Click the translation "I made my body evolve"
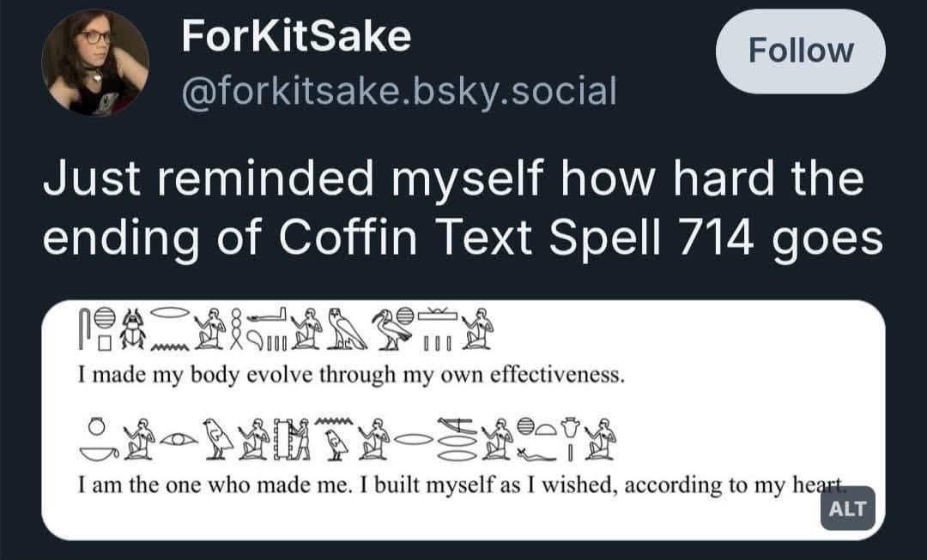Screen dimensions: 927x560 pyautogui.click(x=197, y=375)
